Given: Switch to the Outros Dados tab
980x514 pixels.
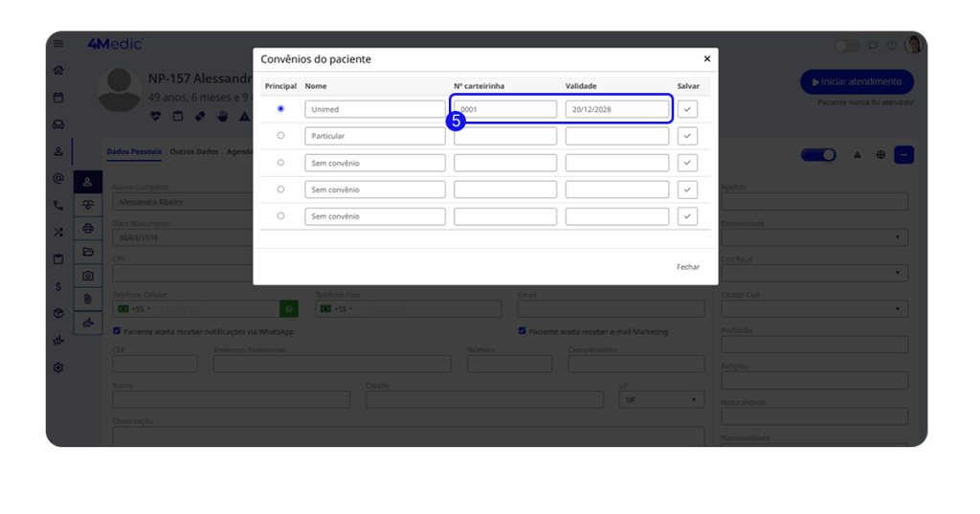Looking at the screenshot, I should click(x=194, y=152).
